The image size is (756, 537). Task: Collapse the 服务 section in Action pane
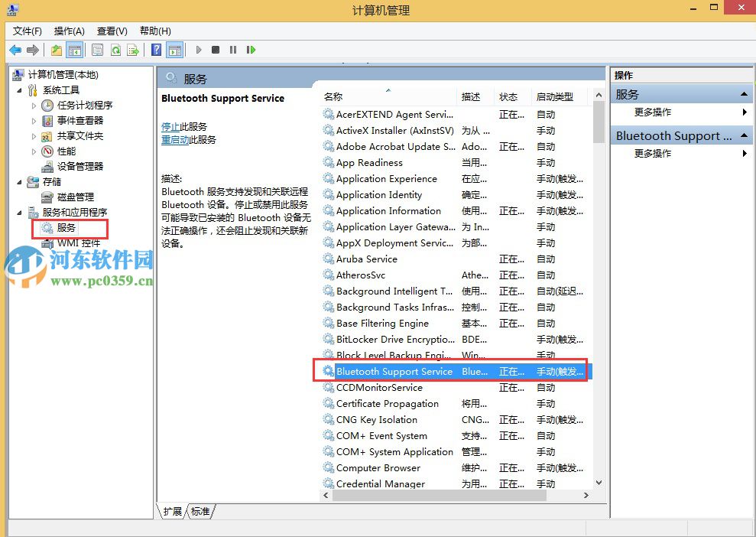(745, 93)
